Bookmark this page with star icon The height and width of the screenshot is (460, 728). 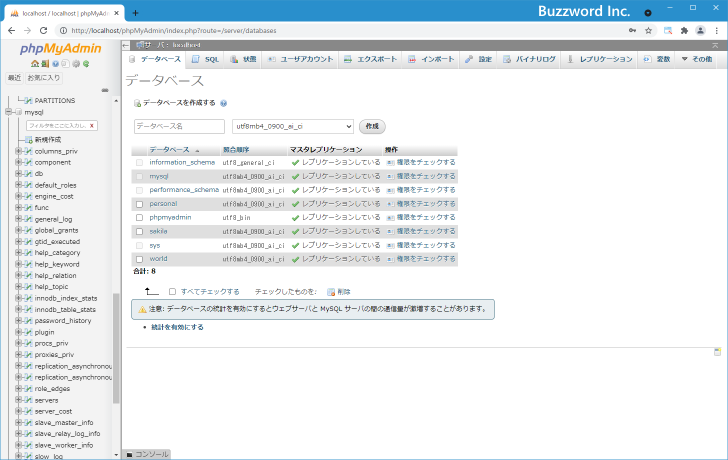coord(649,31)
